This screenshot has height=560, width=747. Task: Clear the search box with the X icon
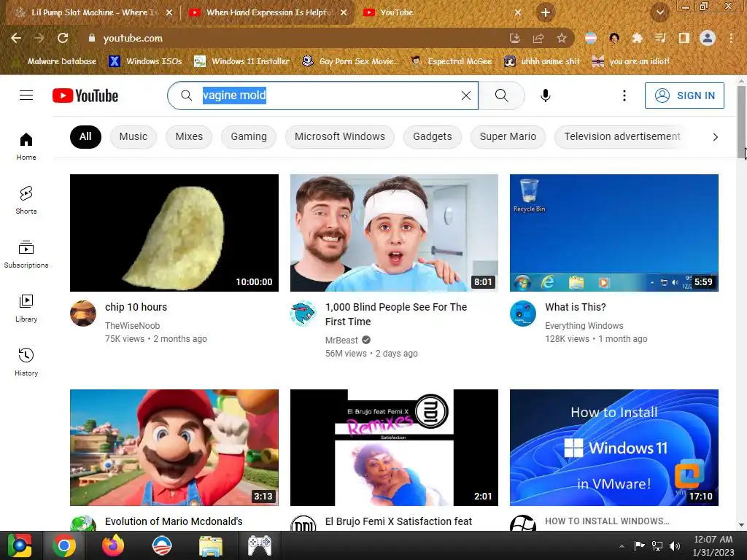click(x=466, y=96)
